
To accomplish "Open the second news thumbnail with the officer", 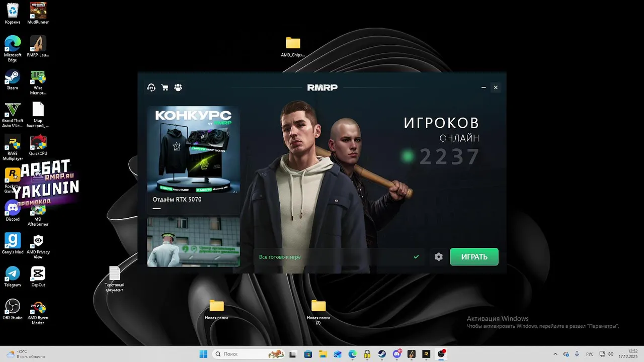I will tap(193, 242).
